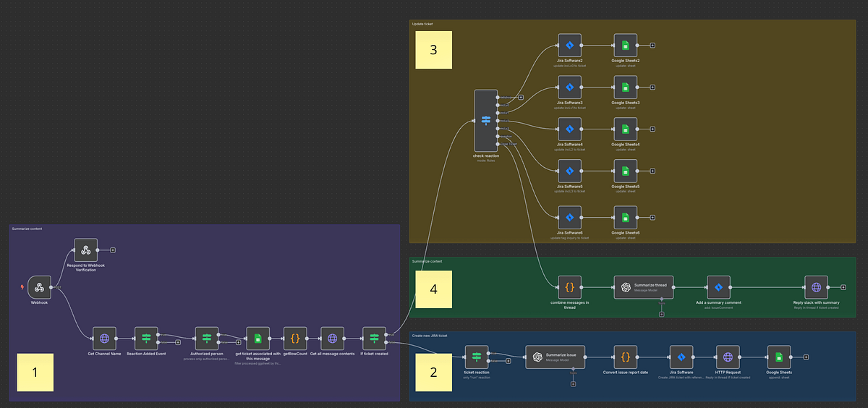The image size is (868, 408).
Task: Open Respond to Webhook Verification node
Action: [86, 250]
